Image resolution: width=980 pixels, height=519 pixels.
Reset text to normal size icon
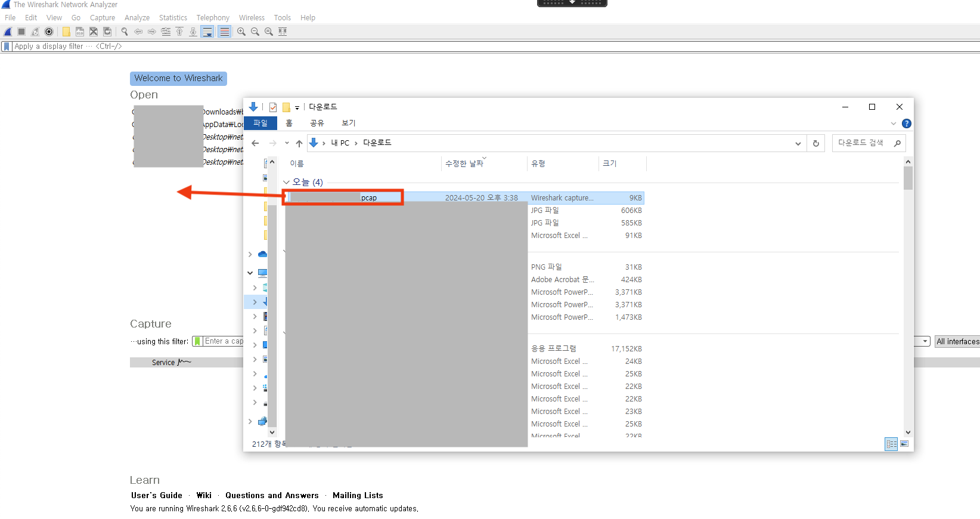click(269, 32)
